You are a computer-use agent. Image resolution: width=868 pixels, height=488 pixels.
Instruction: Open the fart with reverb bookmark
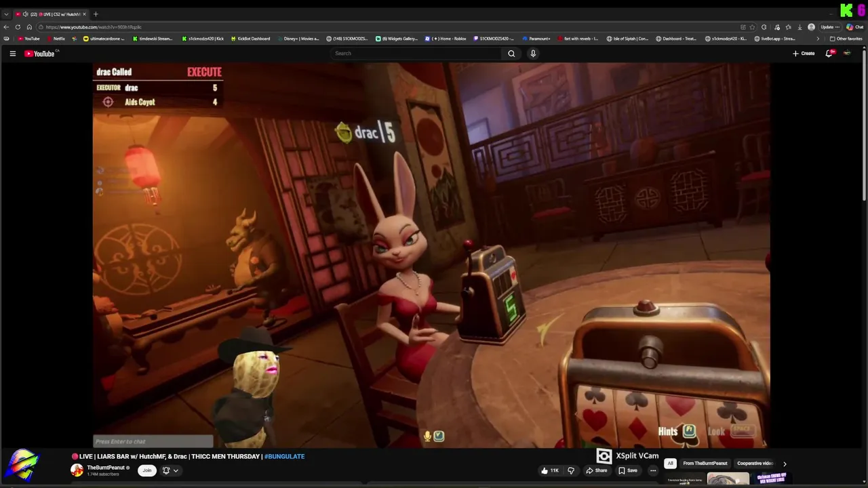point(578,39)
